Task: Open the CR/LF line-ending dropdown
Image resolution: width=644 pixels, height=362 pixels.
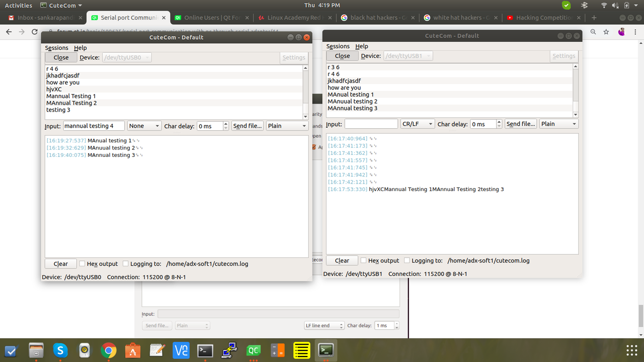Action: (x=418, y=124)
